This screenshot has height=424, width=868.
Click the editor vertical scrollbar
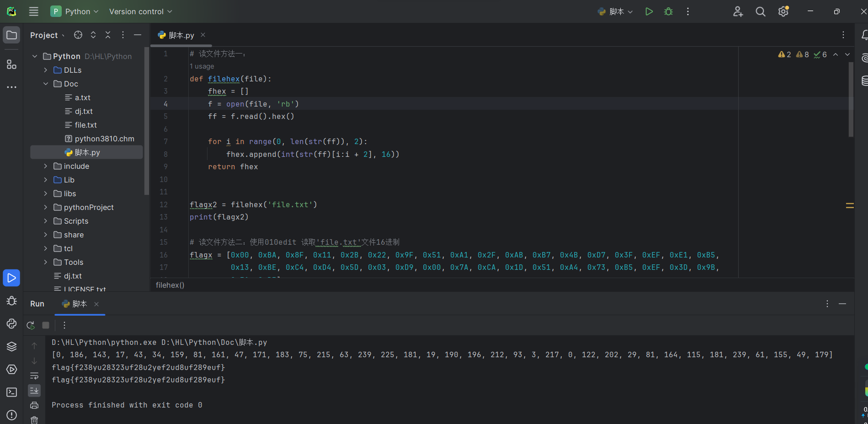tap(851, 100)
